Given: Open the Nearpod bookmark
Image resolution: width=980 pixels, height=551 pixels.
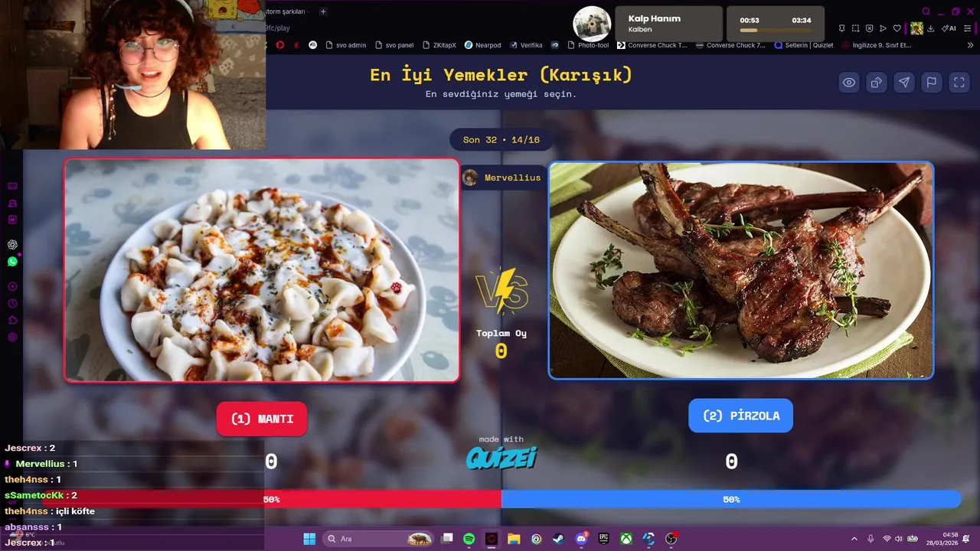Looking at the screenshot, I should (x=482, y=45).
